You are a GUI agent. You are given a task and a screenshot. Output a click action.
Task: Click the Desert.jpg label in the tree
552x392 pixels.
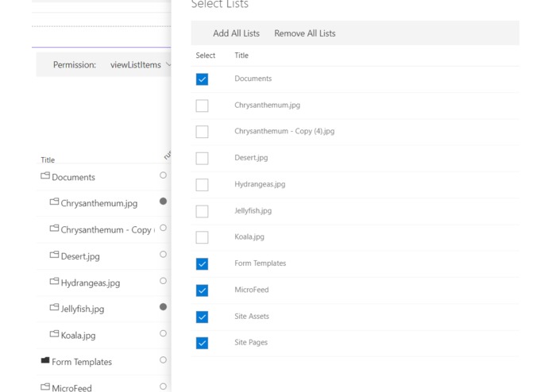80,256
